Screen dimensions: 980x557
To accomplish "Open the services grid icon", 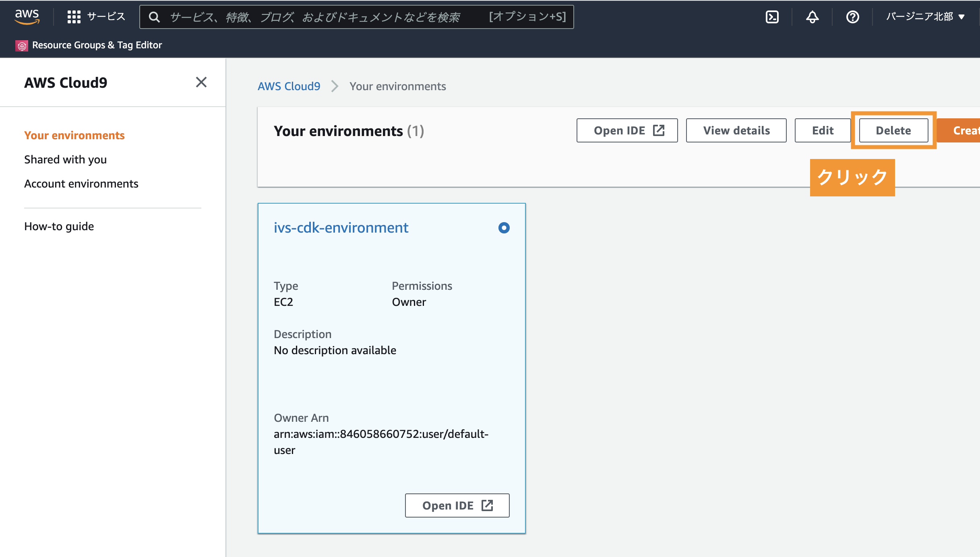I will [x=74, y=17].
